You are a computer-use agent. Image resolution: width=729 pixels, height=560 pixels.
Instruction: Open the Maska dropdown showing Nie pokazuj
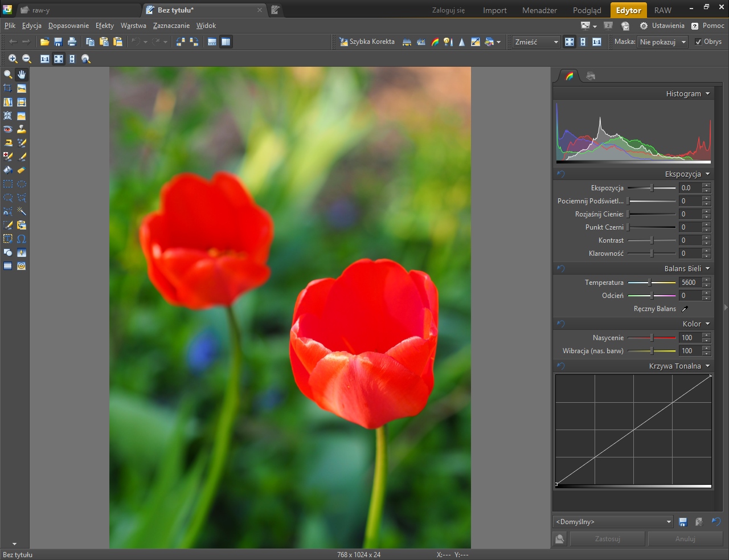pos(663,42)
